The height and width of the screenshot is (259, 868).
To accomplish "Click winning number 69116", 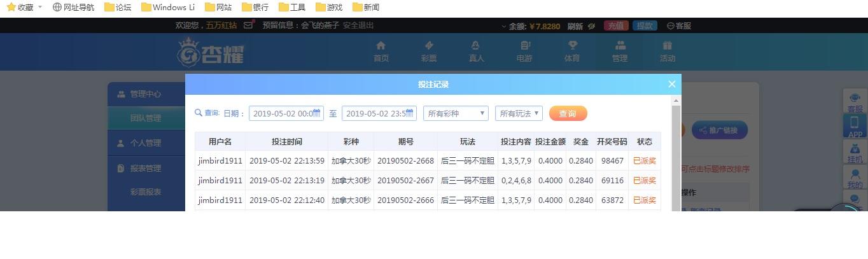I will [612, 180].
